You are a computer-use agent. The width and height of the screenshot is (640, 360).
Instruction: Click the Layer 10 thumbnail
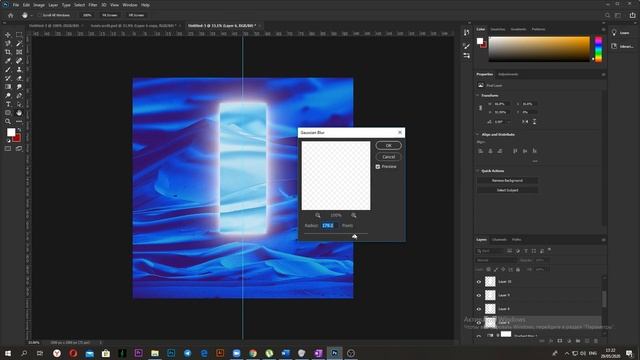490,282
